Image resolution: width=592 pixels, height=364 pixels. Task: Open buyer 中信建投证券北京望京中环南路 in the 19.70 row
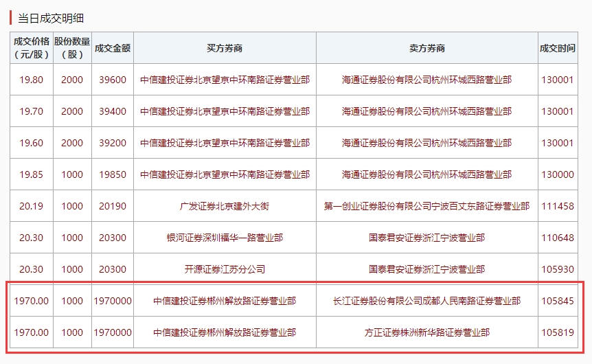point(225,111)
